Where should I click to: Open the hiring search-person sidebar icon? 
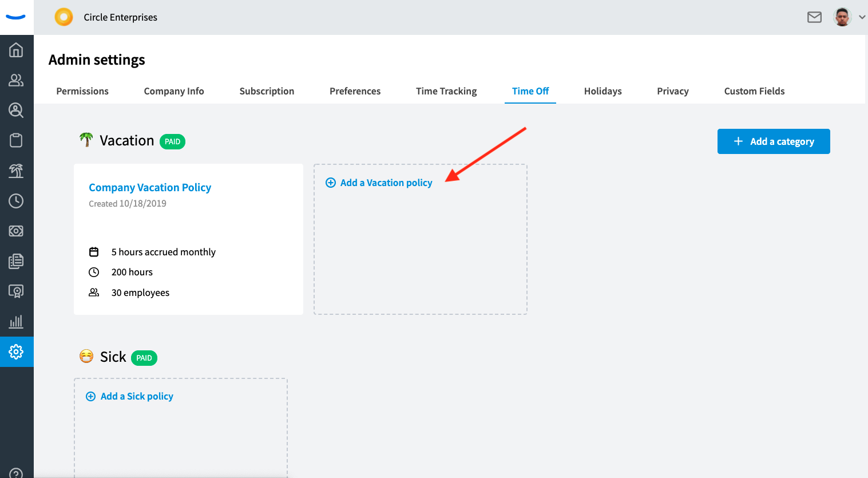coord(16,110)
